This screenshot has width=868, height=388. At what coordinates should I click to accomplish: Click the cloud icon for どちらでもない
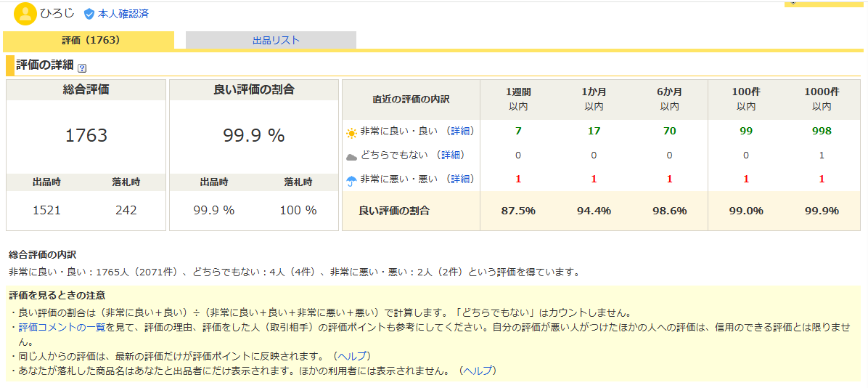pos(351,157)
